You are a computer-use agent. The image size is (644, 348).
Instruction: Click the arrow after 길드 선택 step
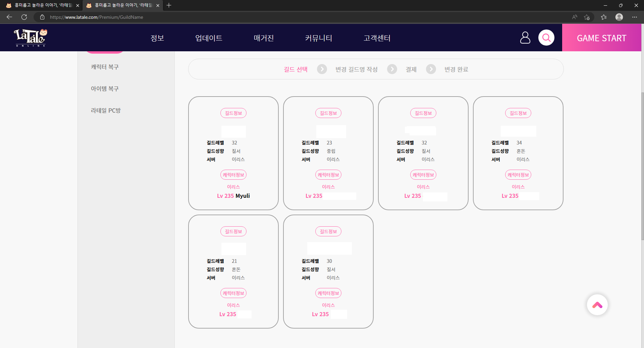pyautogui.click(x=322, y=69)
